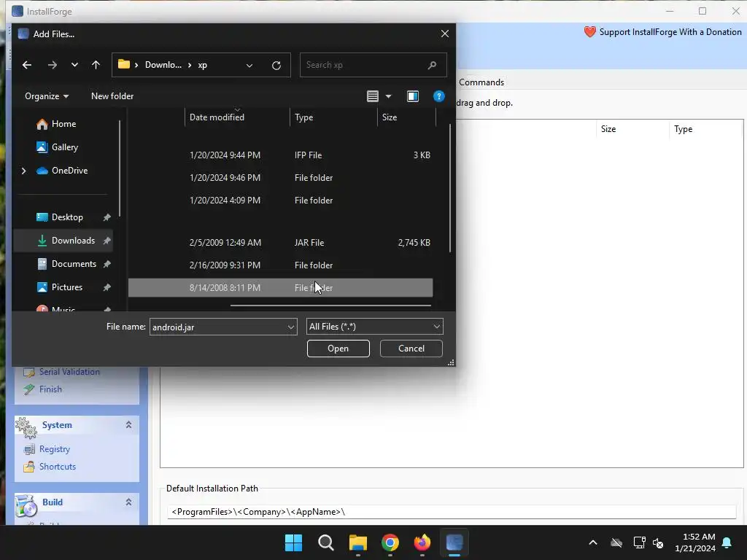Open more view options arrow
Image resolution: width=747 pixels, height=560 pixels.
click(x=388, y=96)
